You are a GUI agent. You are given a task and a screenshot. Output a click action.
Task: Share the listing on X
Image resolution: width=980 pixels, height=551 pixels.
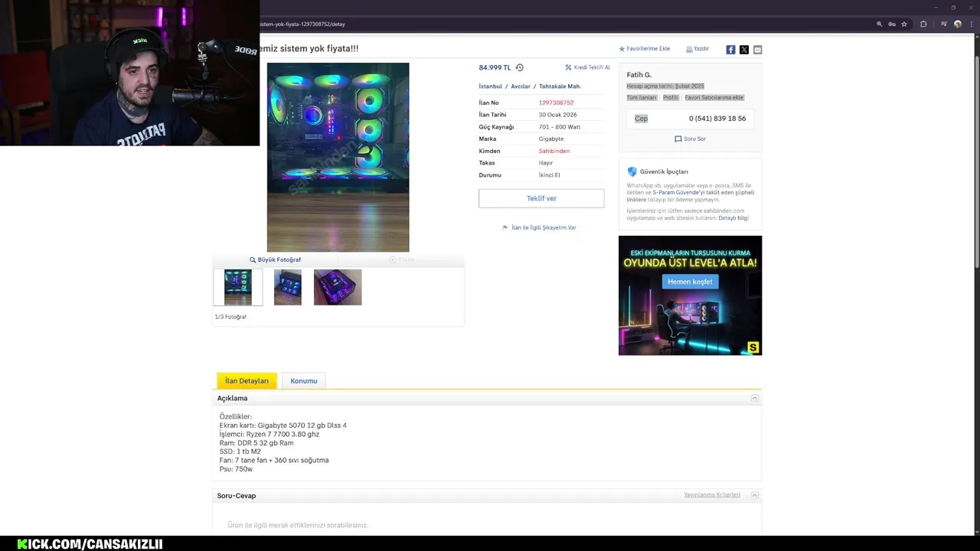pos(744,50)
